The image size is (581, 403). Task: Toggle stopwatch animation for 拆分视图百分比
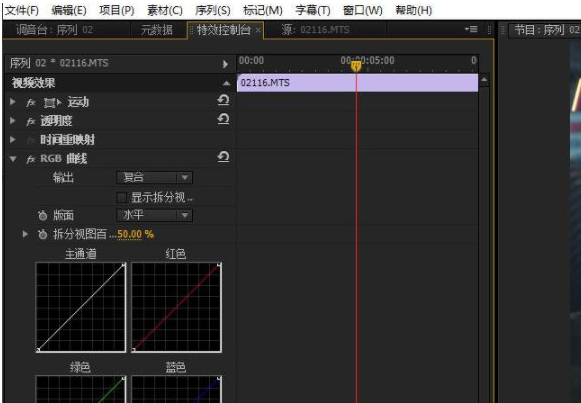[x=43, y=234]
